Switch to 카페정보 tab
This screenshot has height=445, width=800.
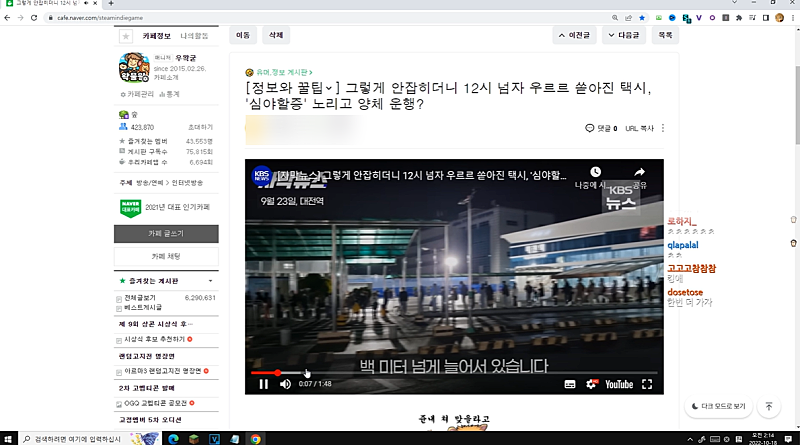(157, 36)
